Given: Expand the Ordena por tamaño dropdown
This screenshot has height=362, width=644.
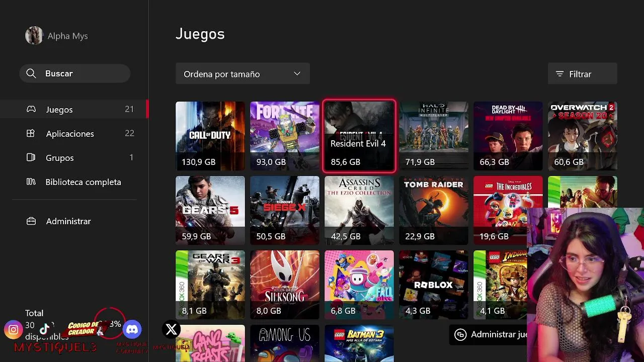Looking at the screenshot, I should coord(243,74).
